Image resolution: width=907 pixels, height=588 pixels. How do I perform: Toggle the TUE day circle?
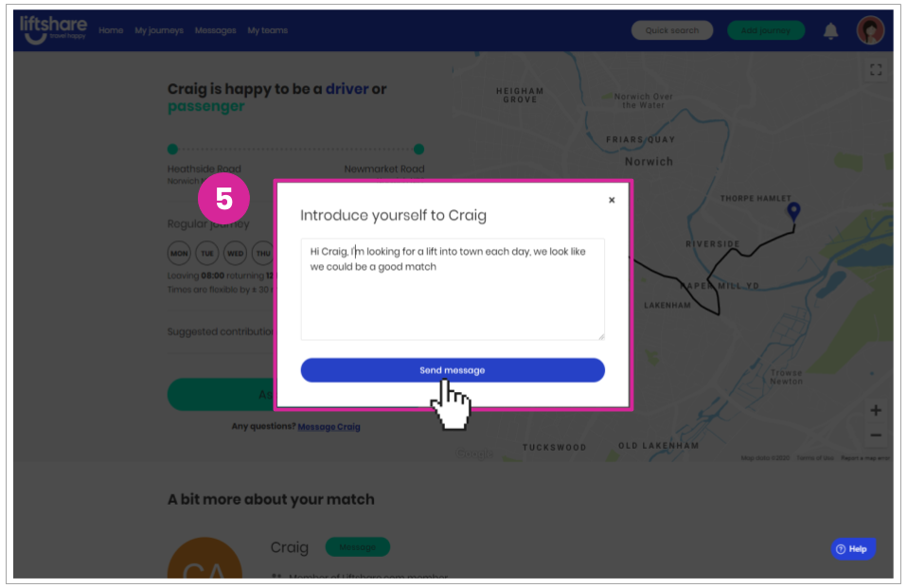tap(207, 253)
